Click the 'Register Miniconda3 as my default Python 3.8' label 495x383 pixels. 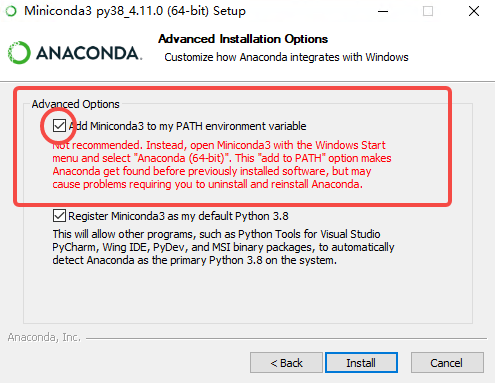point(178,216)
